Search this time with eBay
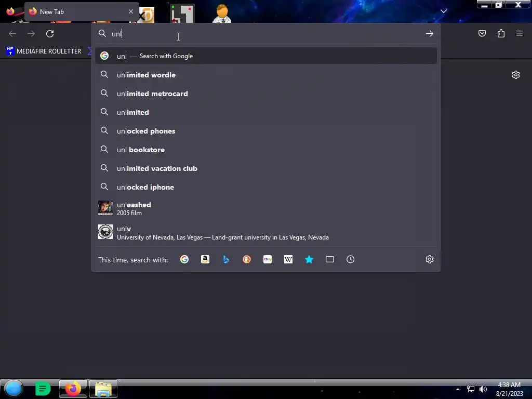Image resolution: width=532 pixels, height=399 pixels. 268,260
